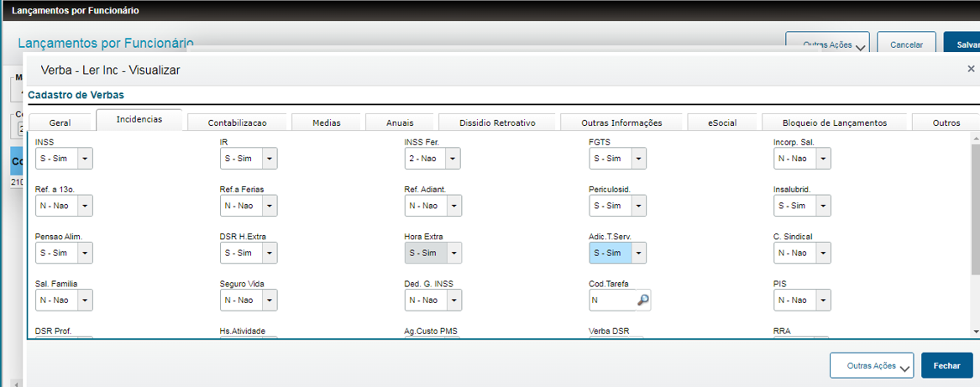Open the Contabilizacao tab
980x387 pixels.
click(x=237, y=123)
